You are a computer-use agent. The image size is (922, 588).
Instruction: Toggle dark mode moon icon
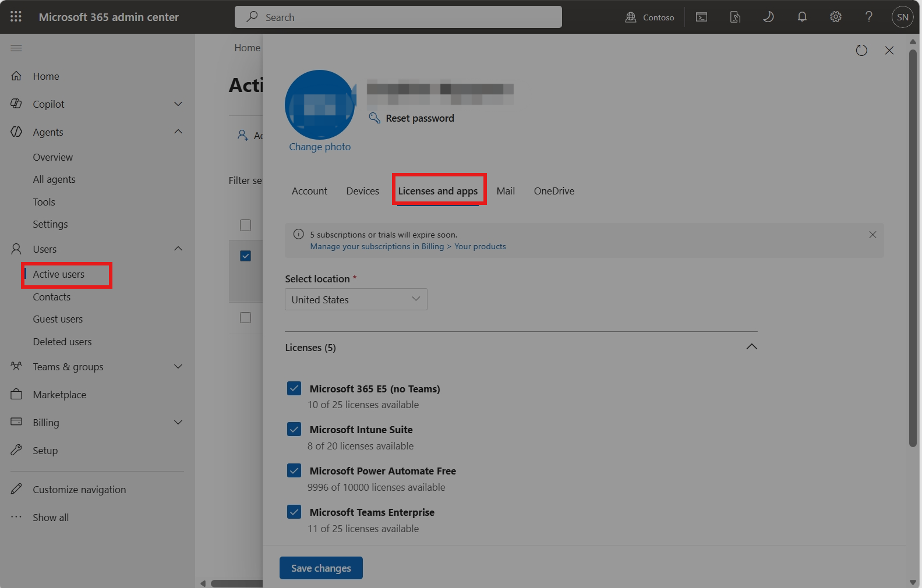[768, 17]
